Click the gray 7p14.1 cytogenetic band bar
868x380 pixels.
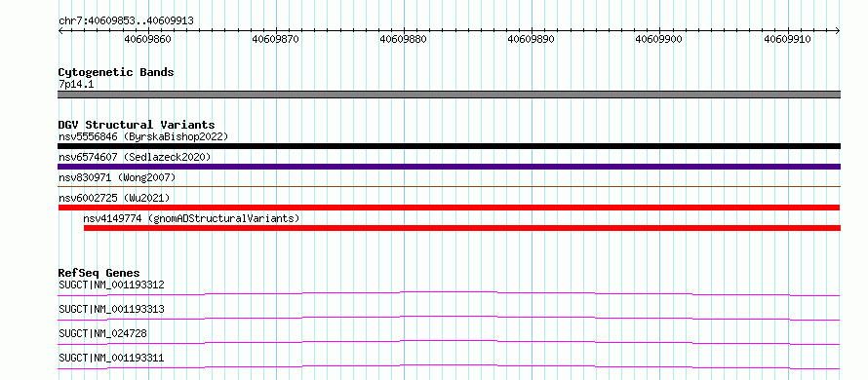click(449, 95)
